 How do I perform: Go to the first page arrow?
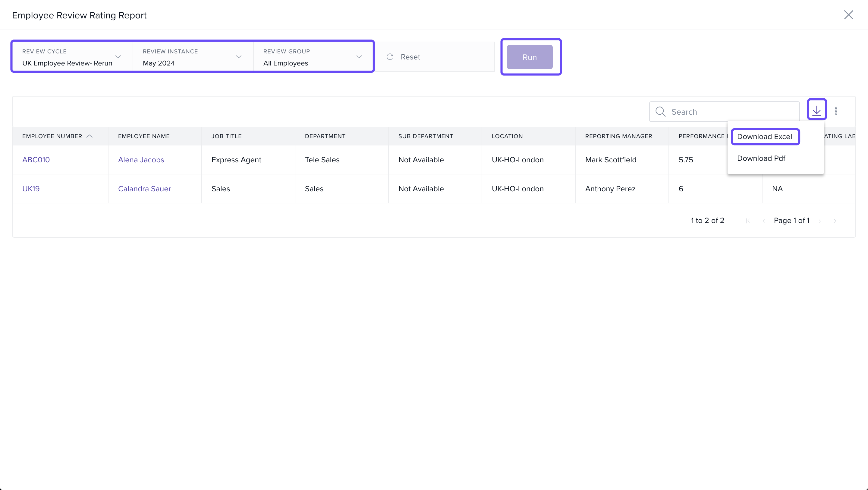(x=748, y=221)
